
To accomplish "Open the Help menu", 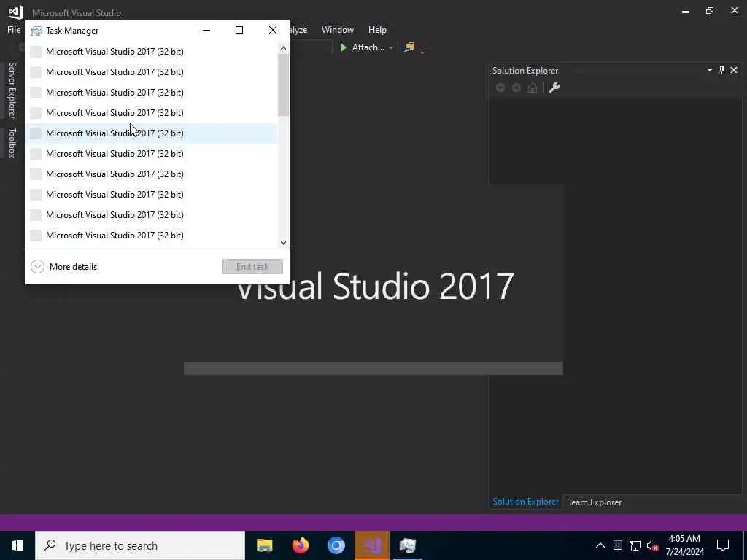I will [x=377, y=29].
